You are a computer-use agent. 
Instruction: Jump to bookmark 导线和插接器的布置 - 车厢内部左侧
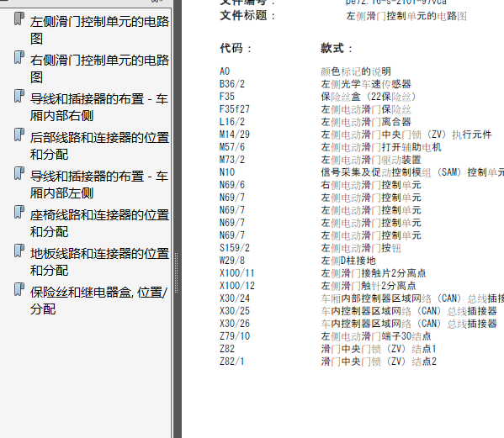pyautogui.click(x=99, y=185)
